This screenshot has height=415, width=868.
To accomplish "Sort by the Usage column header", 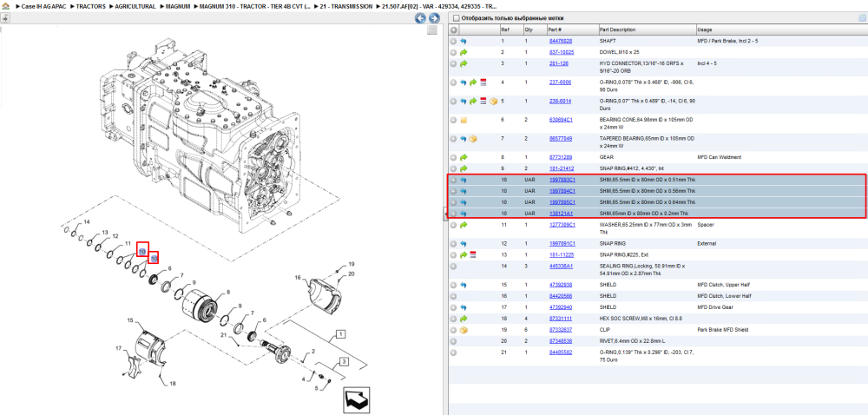I will point(780,30).
